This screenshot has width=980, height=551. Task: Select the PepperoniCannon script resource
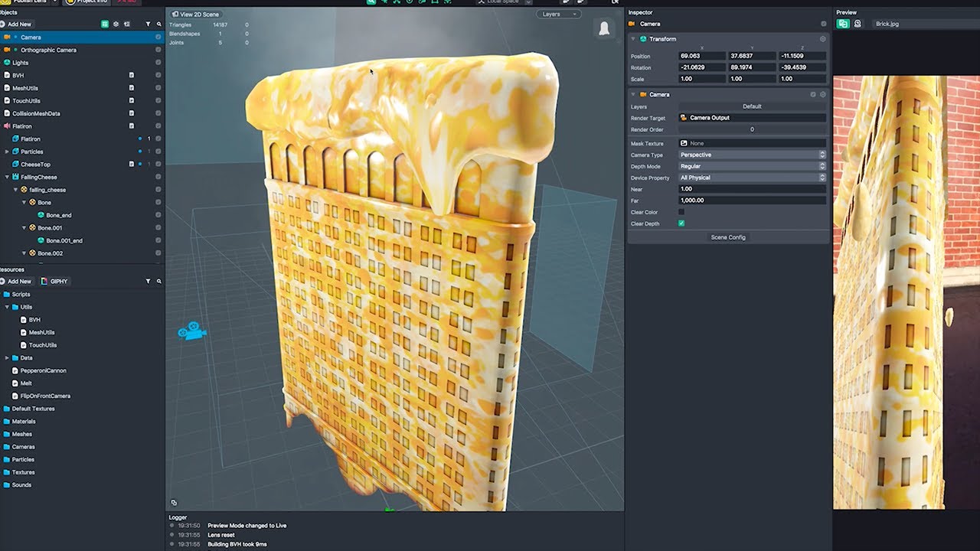44,370
